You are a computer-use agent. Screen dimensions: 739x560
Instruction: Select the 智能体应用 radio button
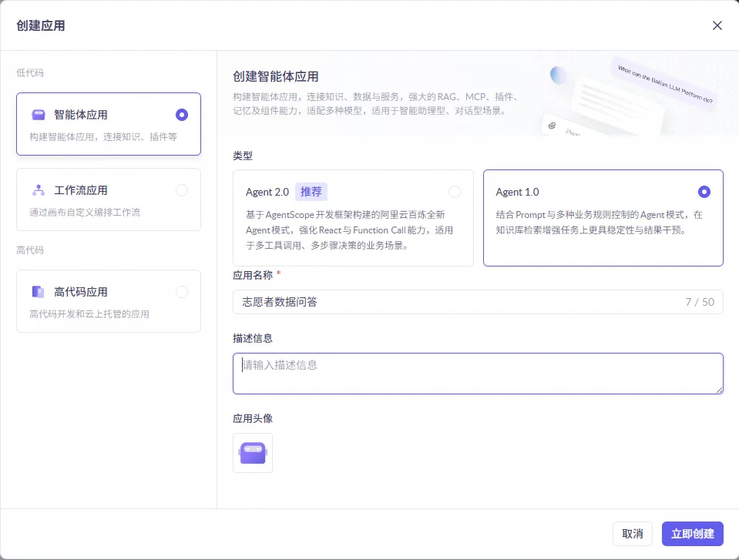181,115
